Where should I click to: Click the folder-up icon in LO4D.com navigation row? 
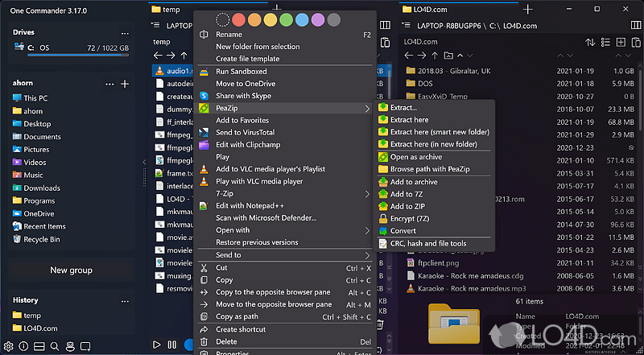[448, 55]
